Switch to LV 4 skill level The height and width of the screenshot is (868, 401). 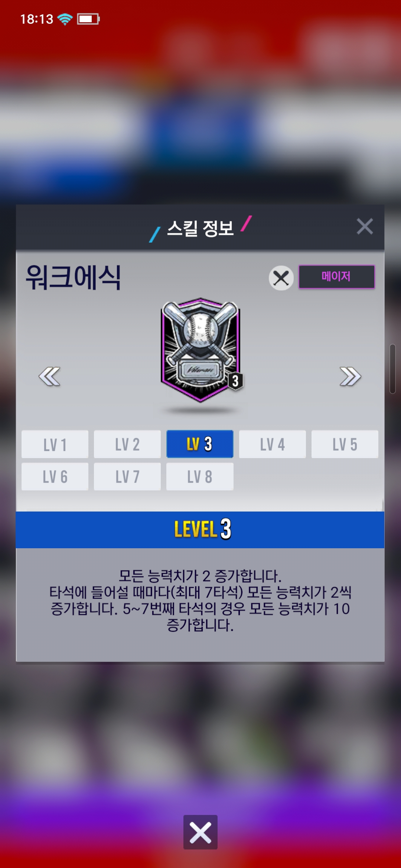click(273, 444)
